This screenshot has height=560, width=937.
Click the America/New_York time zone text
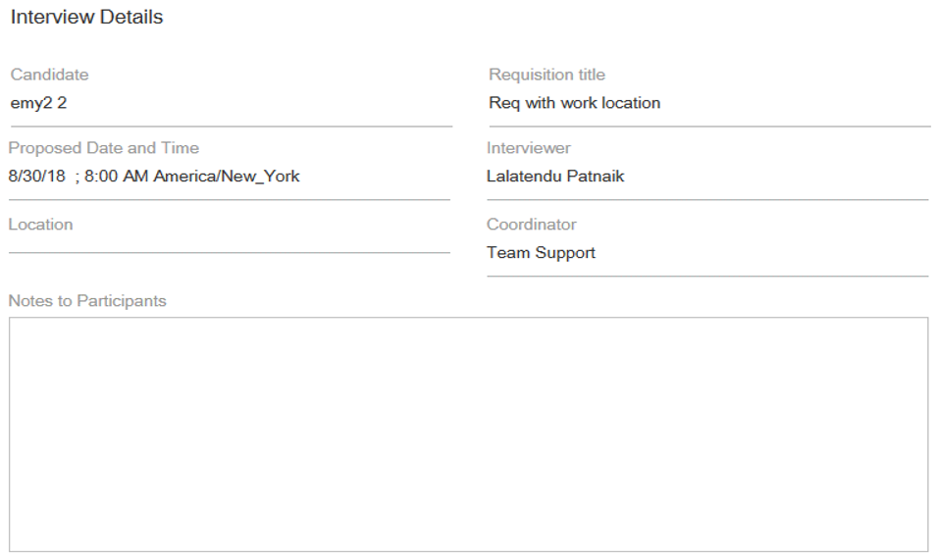(227, 177)
